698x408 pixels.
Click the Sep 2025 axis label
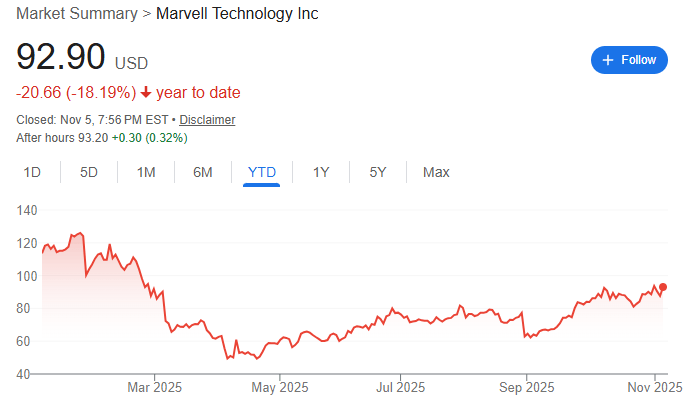526,387
